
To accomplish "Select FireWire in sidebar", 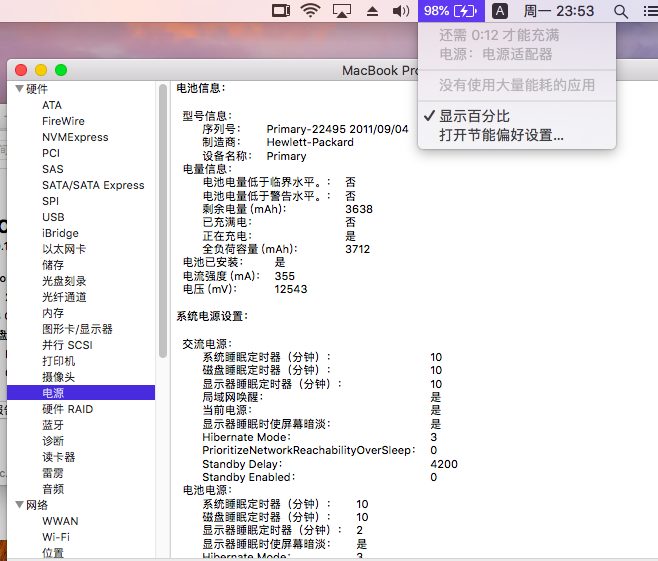I will [x=63, y=121].
